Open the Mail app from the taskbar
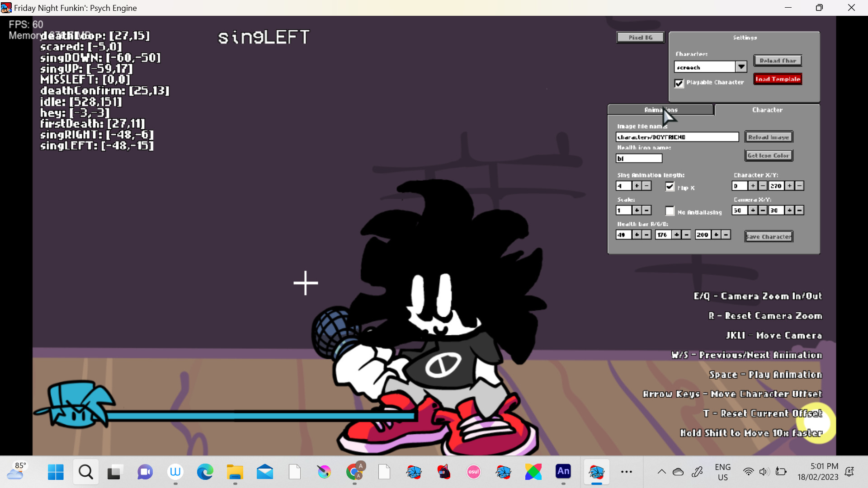Viewport: 868px width, 488px height. (264, 472)
